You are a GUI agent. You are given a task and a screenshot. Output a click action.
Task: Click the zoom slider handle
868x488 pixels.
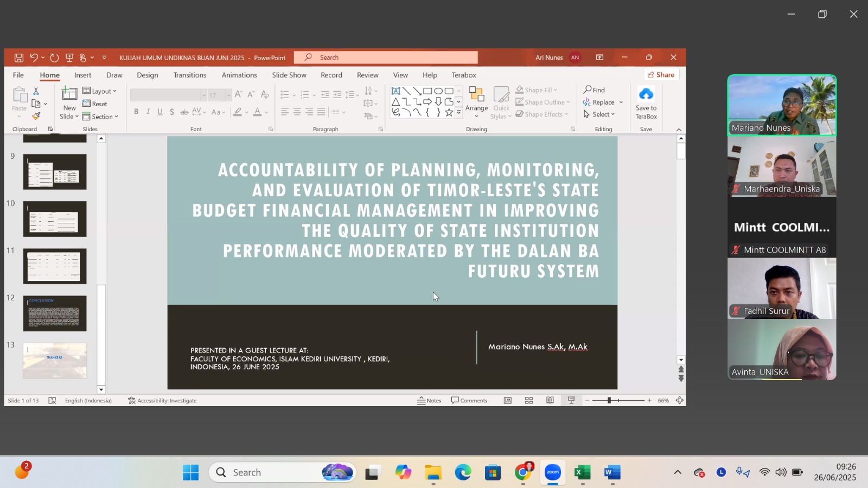click(609, 401)
